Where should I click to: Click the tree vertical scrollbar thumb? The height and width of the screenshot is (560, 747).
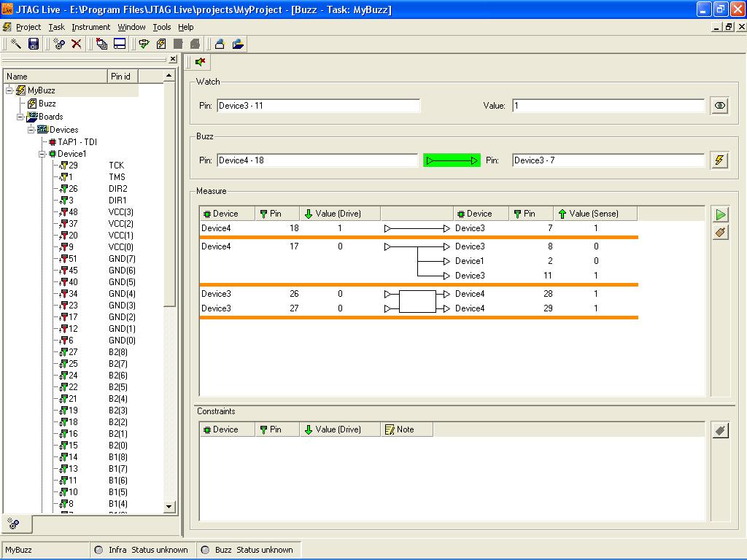(169, 194)
